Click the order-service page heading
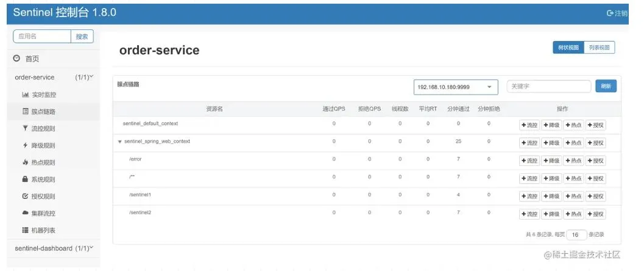Viewport: 644px width, 271px height. pyautogui.click(x=160, y=50)
